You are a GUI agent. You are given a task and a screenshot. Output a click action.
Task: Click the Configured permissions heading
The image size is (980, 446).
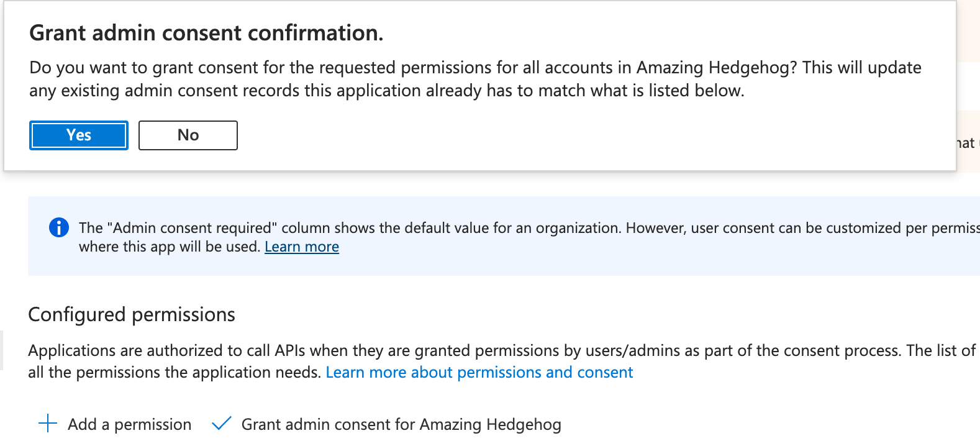(x=132, y=314)
